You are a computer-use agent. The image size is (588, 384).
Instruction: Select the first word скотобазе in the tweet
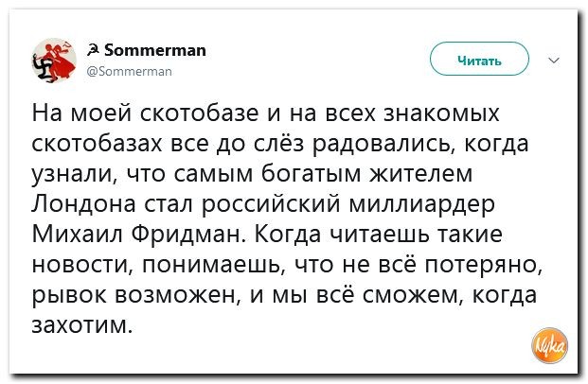click(199, 113)
